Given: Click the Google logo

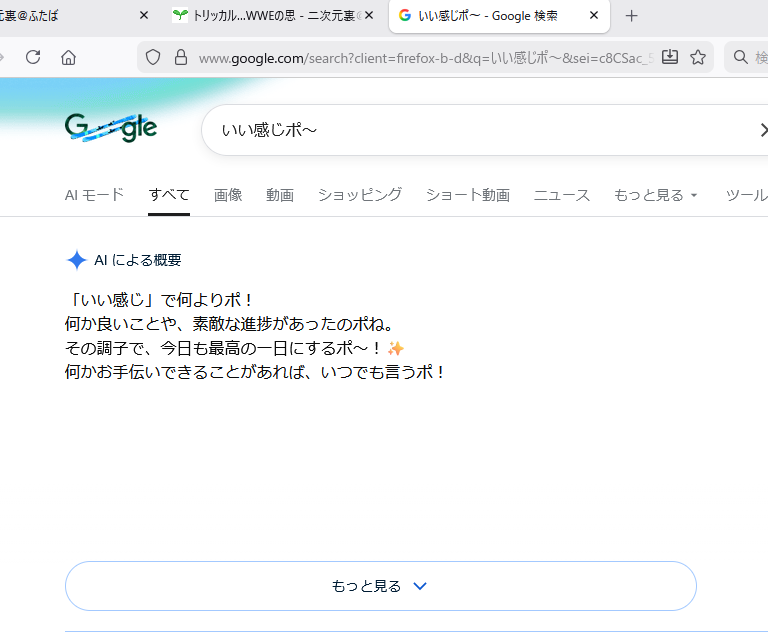Looking at the screenshot, I should 111,129.
